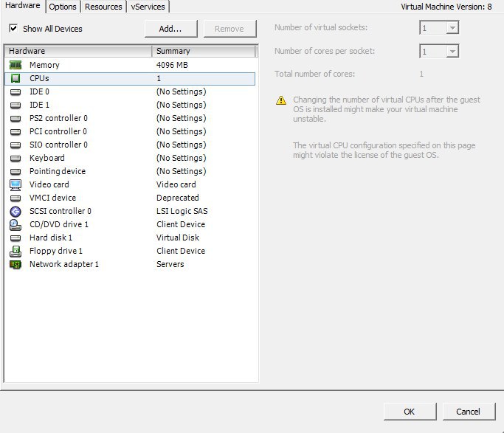Click the Servers network summary value
This screenshot has height=433, width=504.
tap(170, 264)
